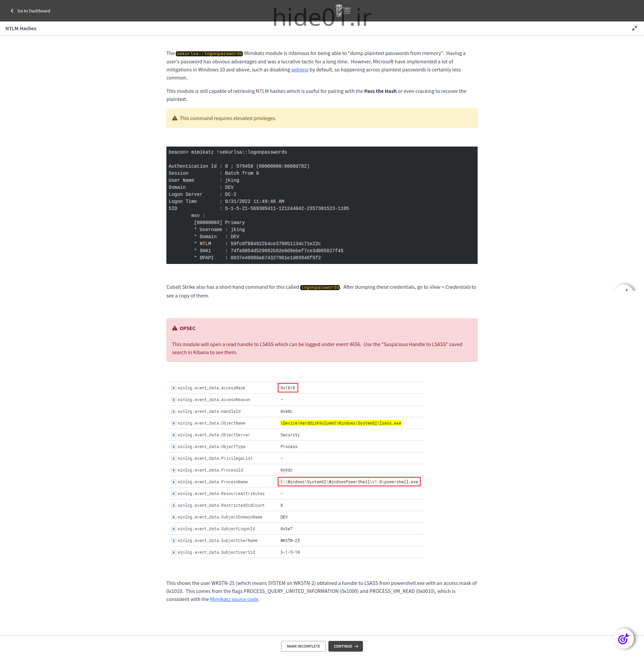Click the k icon beside ObjectType field

pos(173,447)
